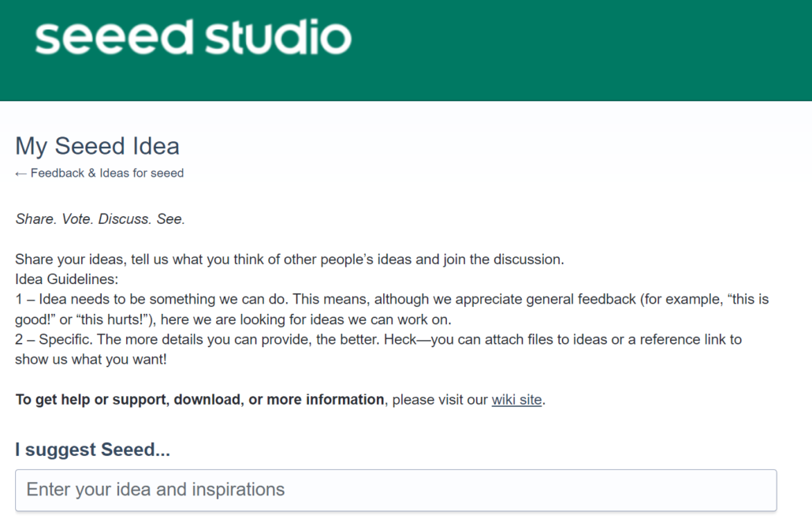Screen dimensions: 812x519
Task: Click the show us what you want! line
Action: coord(91,360)
